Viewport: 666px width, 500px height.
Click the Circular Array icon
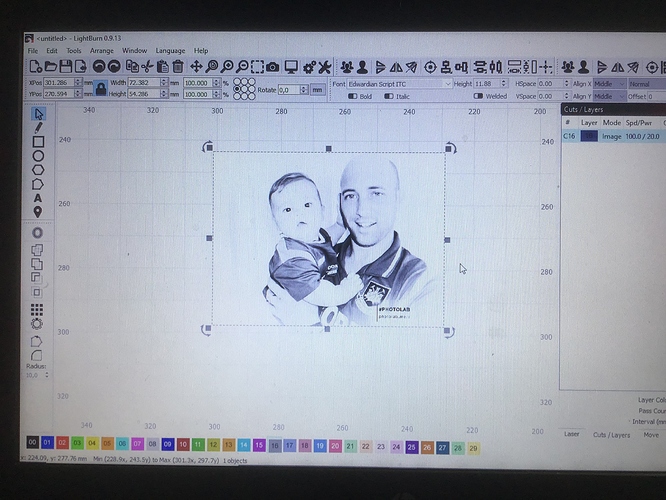coord(37,324)
